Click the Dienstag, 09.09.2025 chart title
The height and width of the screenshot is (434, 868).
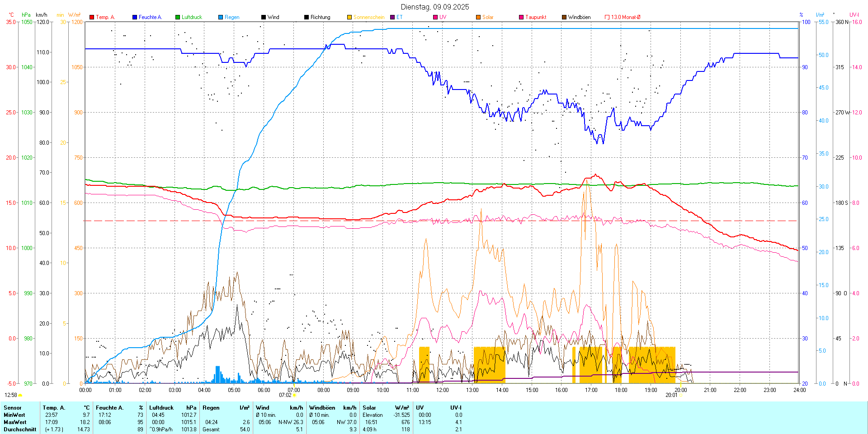435,7
